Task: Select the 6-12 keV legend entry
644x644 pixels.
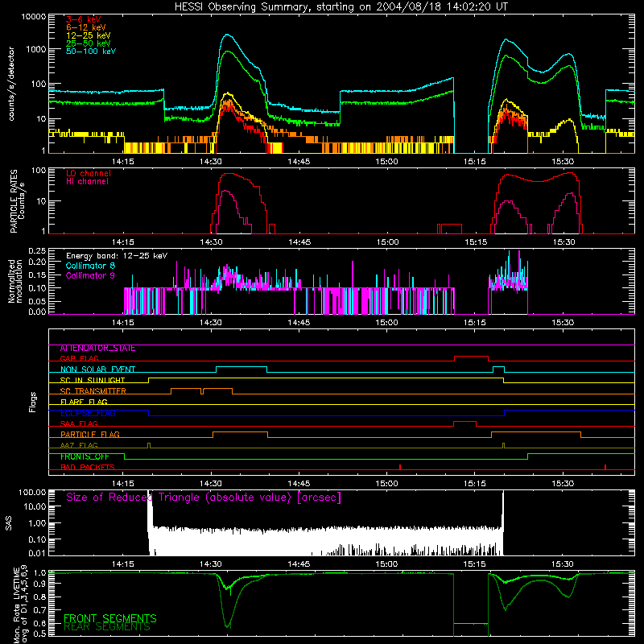Action: 85,27
